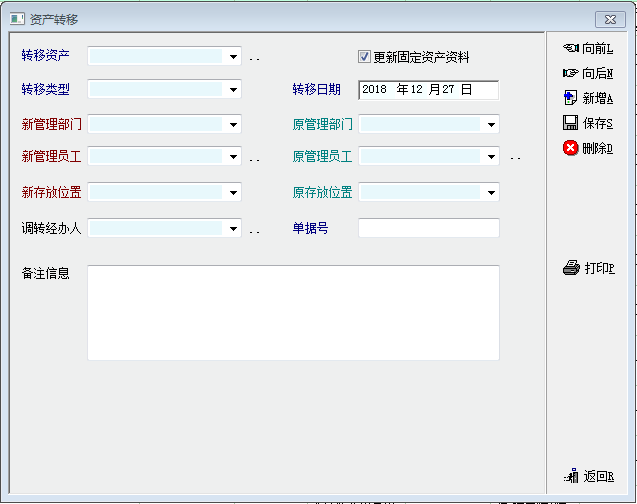Click the 返回 (return) icon

point(571,476)
